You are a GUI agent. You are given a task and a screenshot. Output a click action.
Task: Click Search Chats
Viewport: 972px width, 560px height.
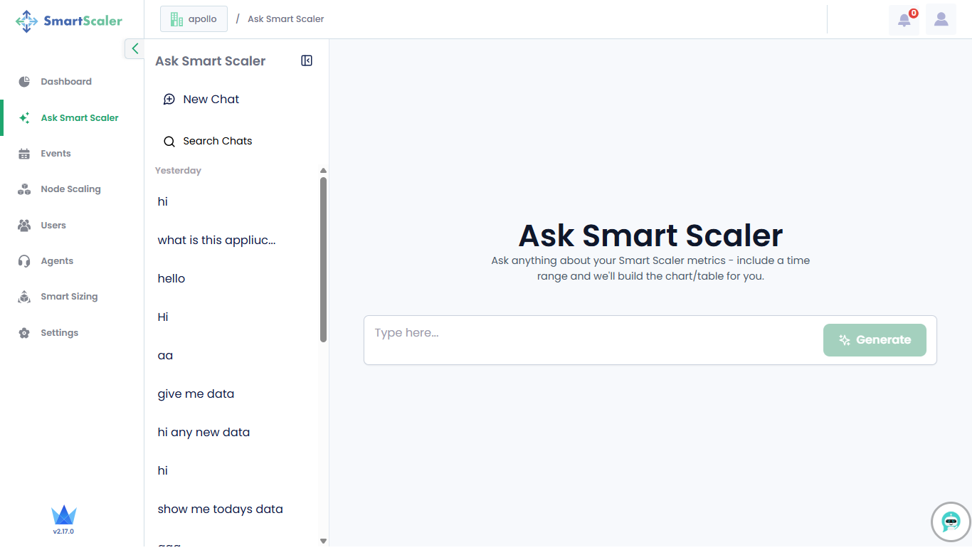[x=217, y=141]
